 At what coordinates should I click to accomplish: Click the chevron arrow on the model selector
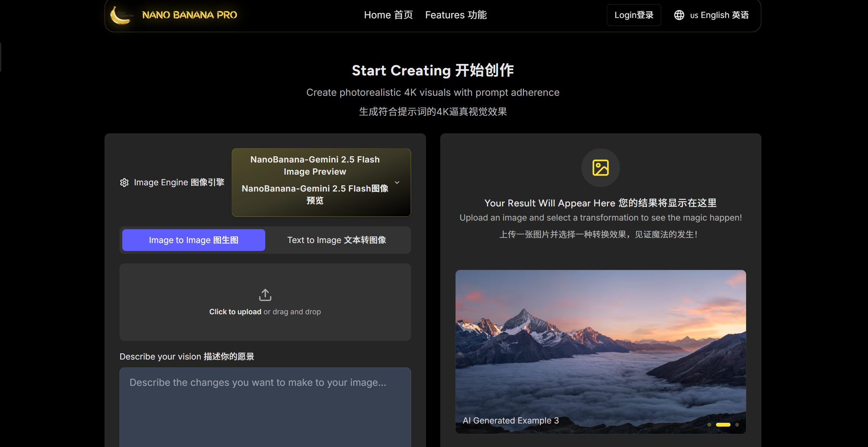397,183
